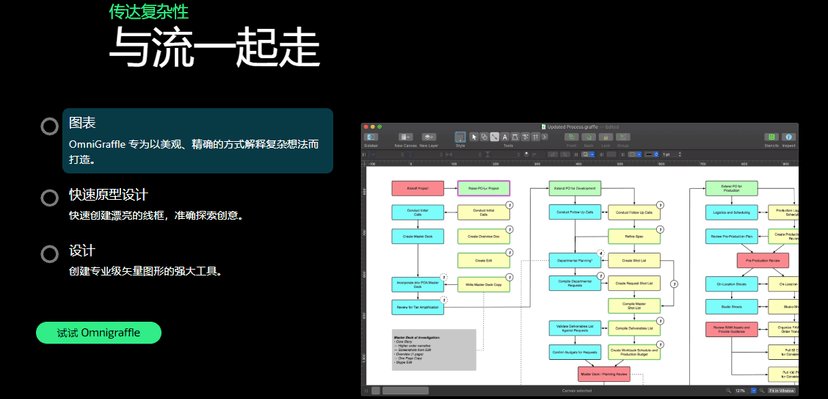The image size is (828, 399).
Task: Select the Compile Departmental Requests box
Action: (x=575, y=283)
